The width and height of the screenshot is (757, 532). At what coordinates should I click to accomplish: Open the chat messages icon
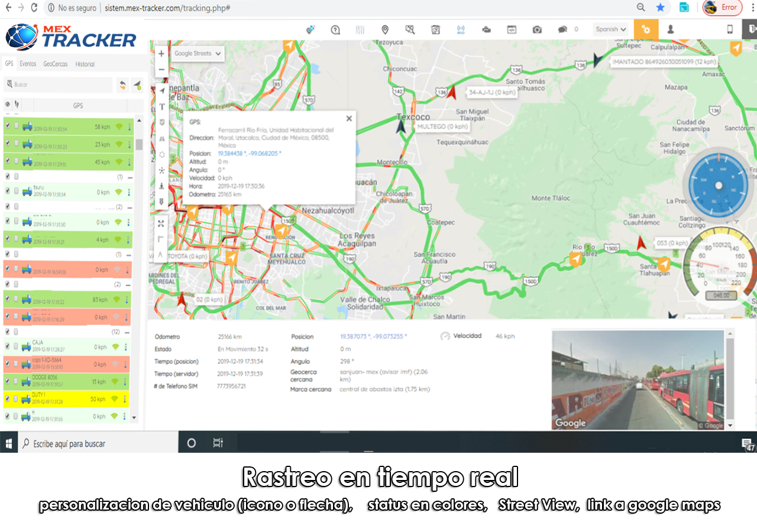562,30
